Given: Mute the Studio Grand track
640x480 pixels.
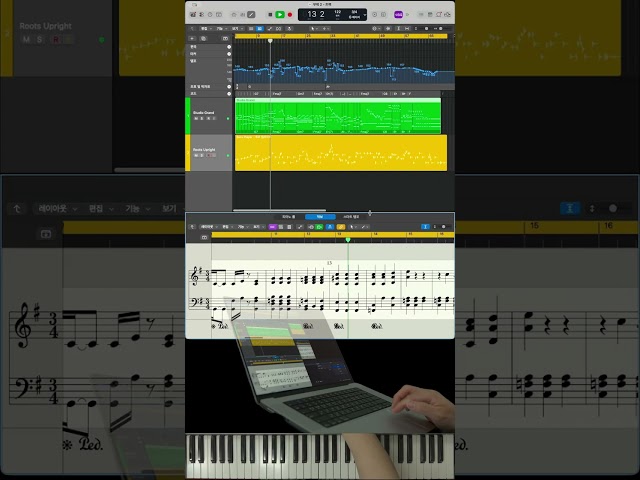Looking at the screenshot, I should click(196, 118).
